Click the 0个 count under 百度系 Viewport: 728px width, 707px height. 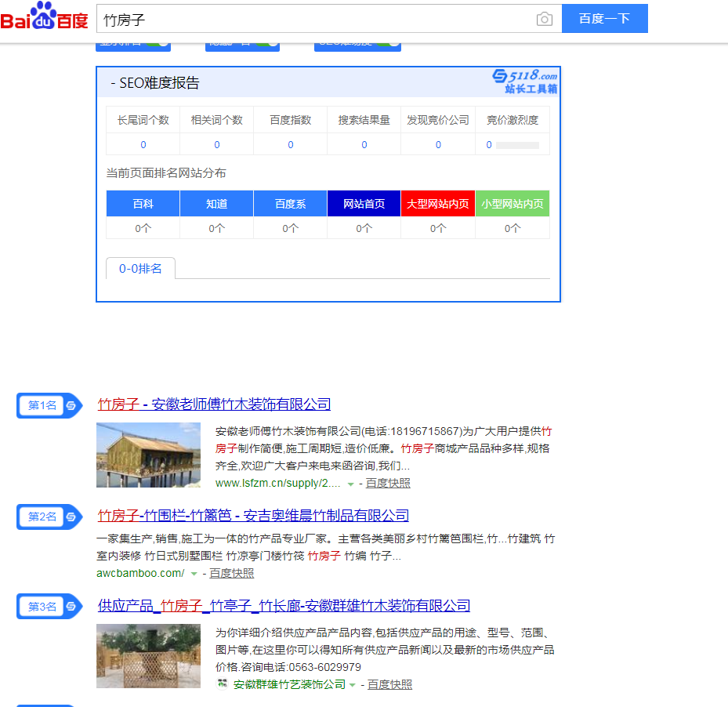[x=291, y=228]
